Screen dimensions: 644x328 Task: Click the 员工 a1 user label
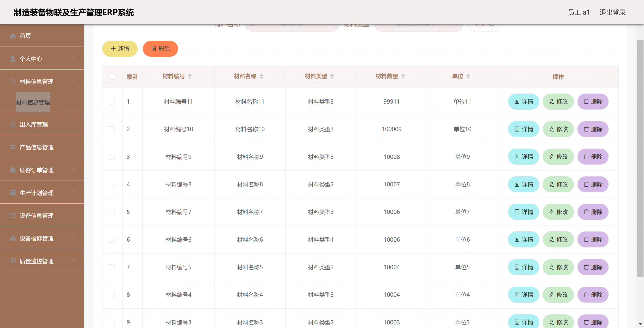578,12
